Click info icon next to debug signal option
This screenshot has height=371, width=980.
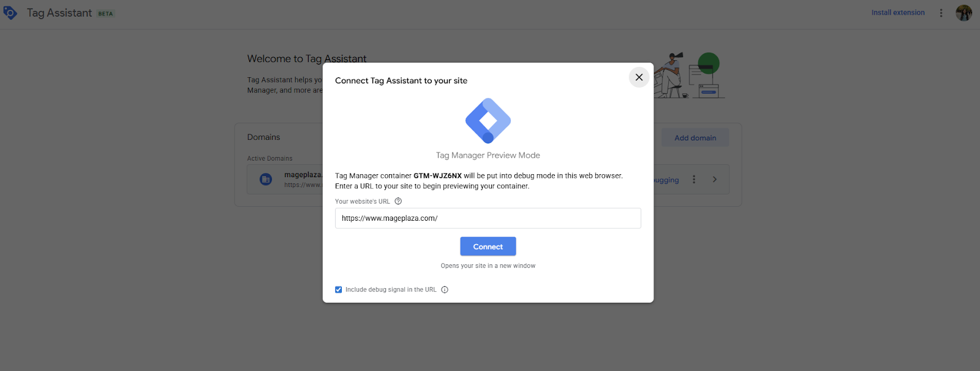(x=445, y=290)
